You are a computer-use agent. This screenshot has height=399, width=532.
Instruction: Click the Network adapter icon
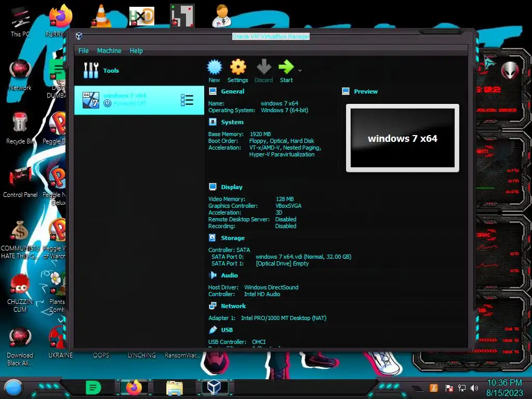coord(212,306)
